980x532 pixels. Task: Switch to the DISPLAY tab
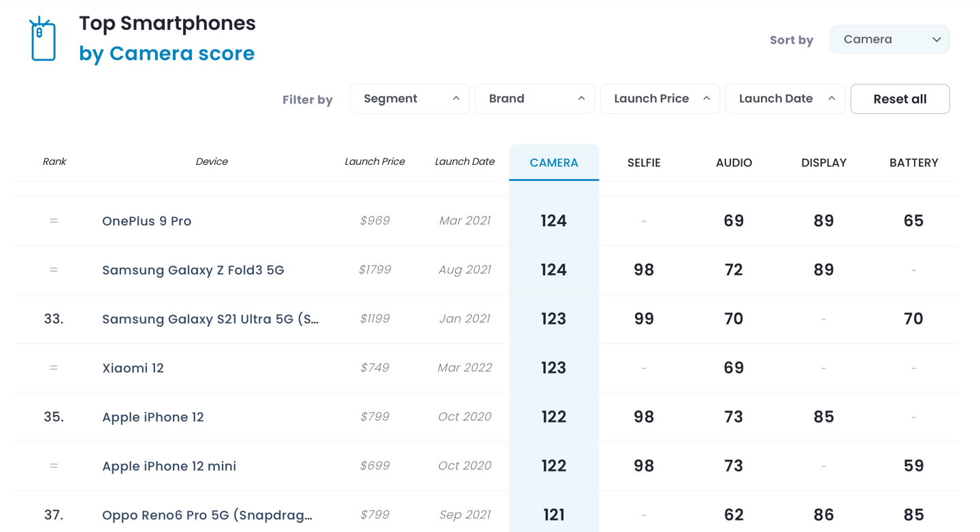click(x=823, y=163)
